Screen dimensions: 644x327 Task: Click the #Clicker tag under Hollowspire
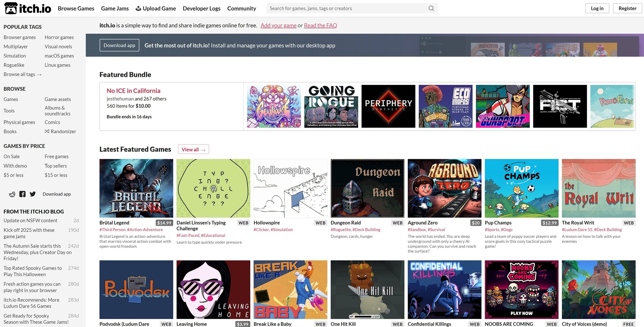[x=261, y=230]
